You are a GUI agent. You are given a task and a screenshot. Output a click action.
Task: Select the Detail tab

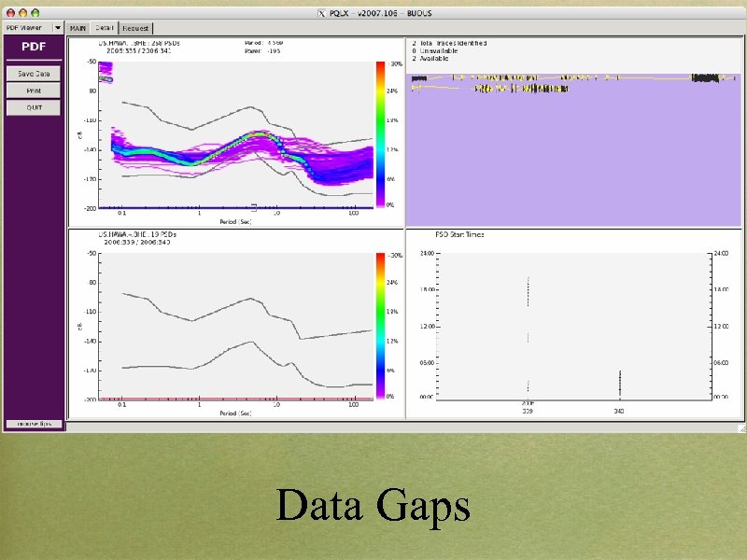104,28
